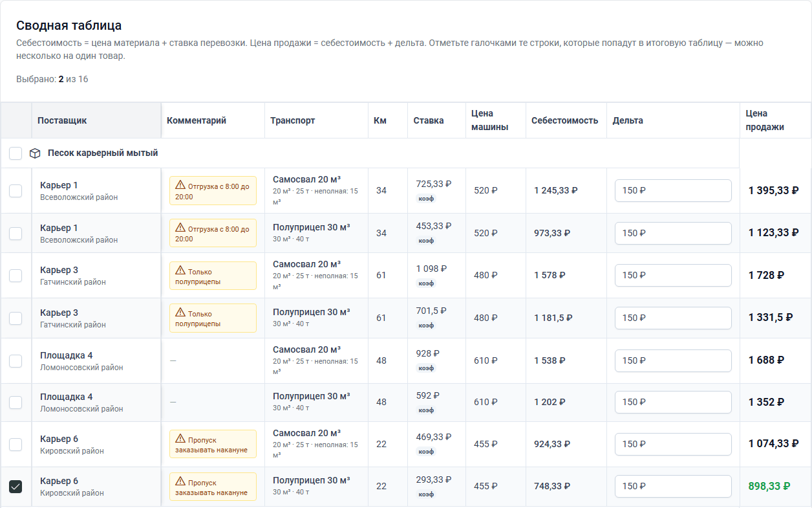Click коэф badge under rate 725,33 ₽
This screenshot has width=812, height=508.
click(x=426, y=199)
